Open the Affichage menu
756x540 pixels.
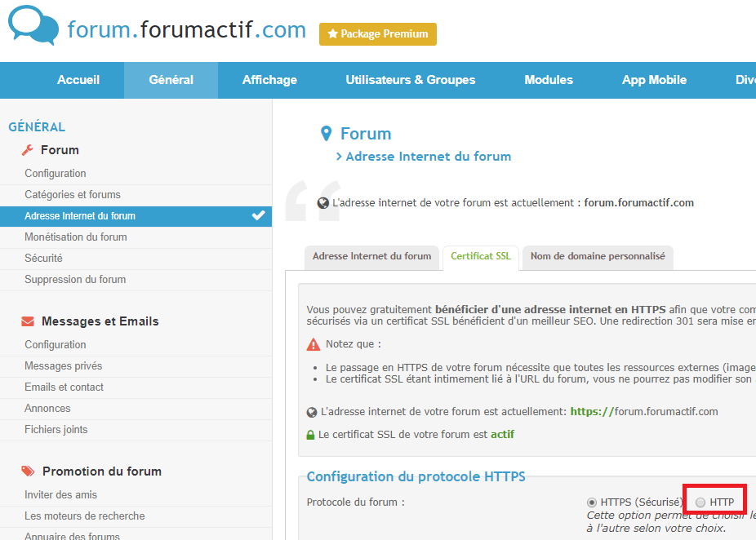point(269,80)
